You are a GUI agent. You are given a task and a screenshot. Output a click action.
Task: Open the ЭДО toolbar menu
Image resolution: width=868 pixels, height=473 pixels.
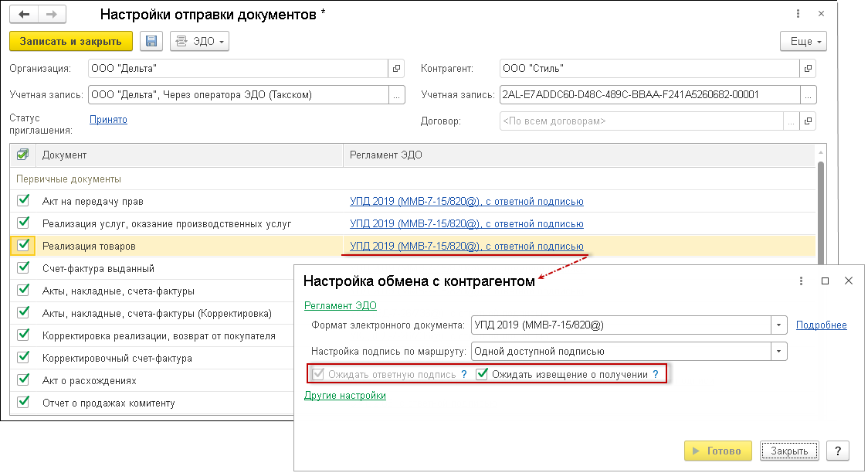201,41
